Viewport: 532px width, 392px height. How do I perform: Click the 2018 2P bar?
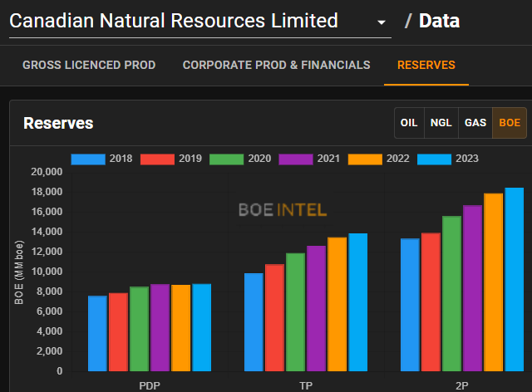(x=410, y=305)
